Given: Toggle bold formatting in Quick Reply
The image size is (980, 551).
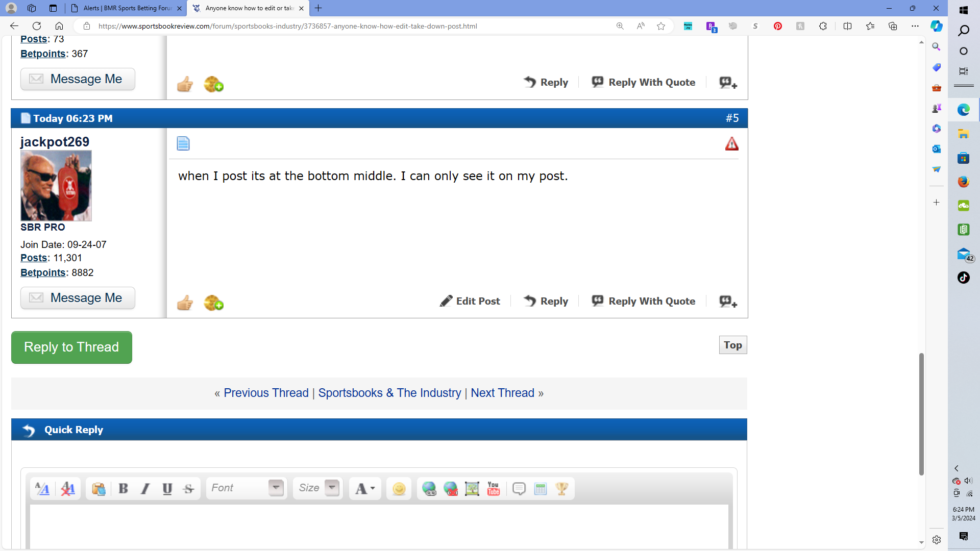Looking at the screenshot, I should coord(123,489).
